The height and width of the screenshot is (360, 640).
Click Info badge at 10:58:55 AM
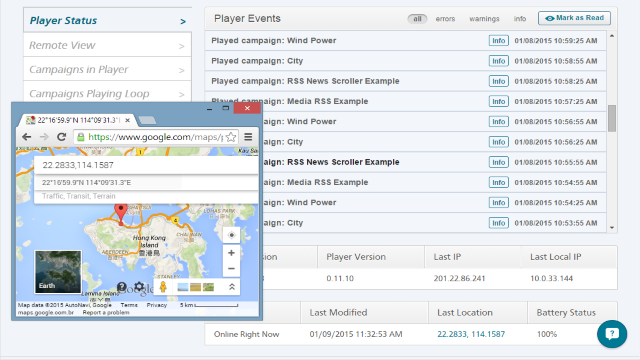click(498, 61)
